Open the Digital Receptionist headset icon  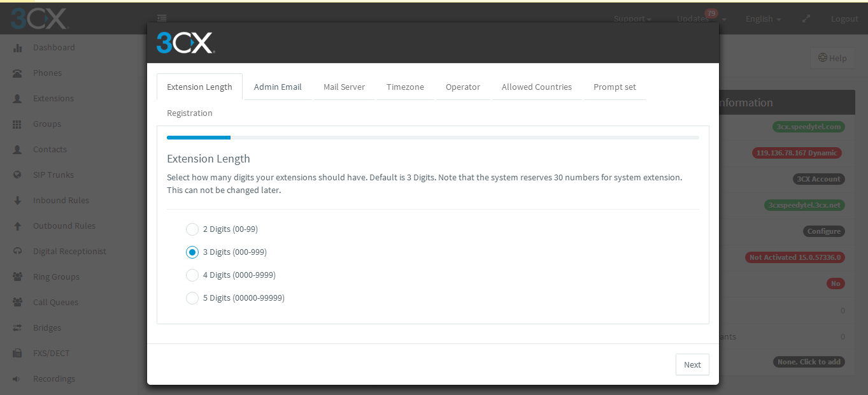pyautogui.click(x=18, y=252)
